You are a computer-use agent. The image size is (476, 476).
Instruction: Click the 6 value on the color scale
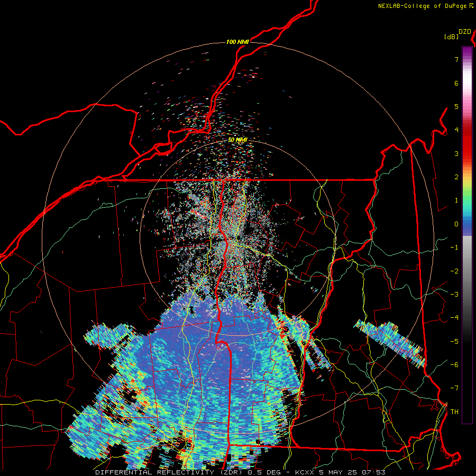[x=456, y=83]
